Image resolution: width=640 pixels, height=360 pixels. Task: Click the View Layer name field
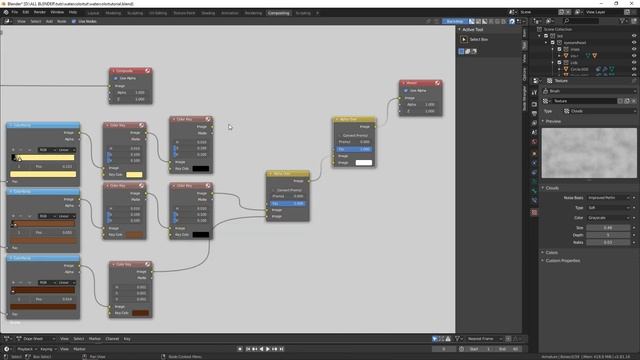point(604,12)
